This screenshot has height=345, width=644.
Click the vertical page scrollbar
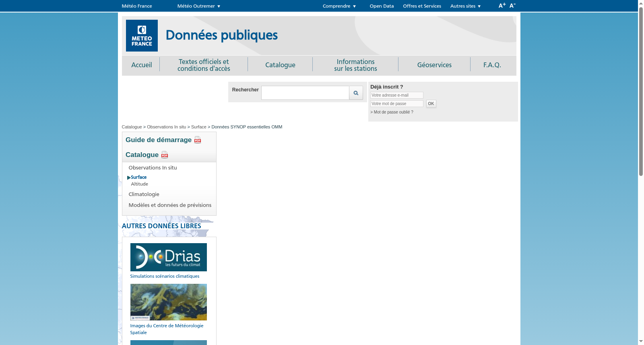pos(641,92)
